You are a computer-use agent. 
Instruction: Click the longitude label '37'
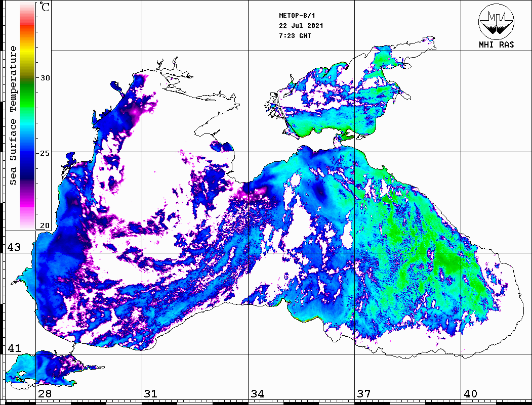coord(364,393)
